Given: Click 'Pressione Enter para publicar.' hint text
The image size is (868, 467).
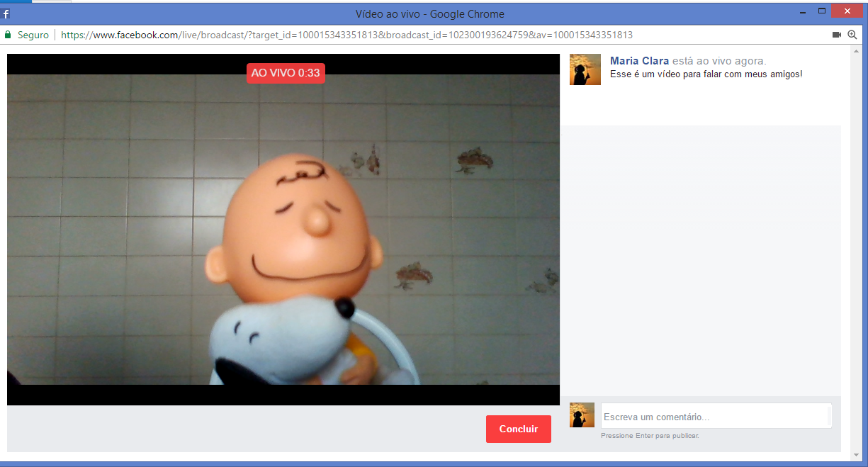Looking at the screenshot, I should [x=650, y=435].
